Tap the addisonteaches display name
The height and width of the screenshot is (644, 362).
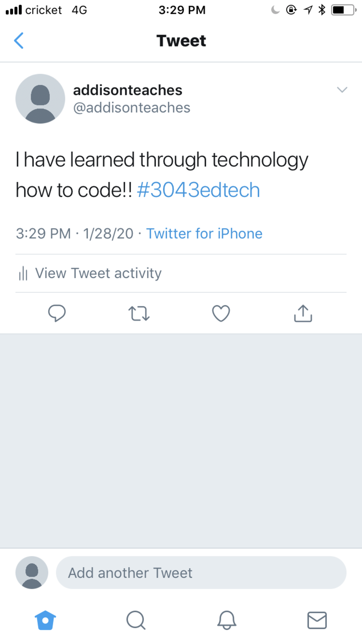tap(128, 90)
